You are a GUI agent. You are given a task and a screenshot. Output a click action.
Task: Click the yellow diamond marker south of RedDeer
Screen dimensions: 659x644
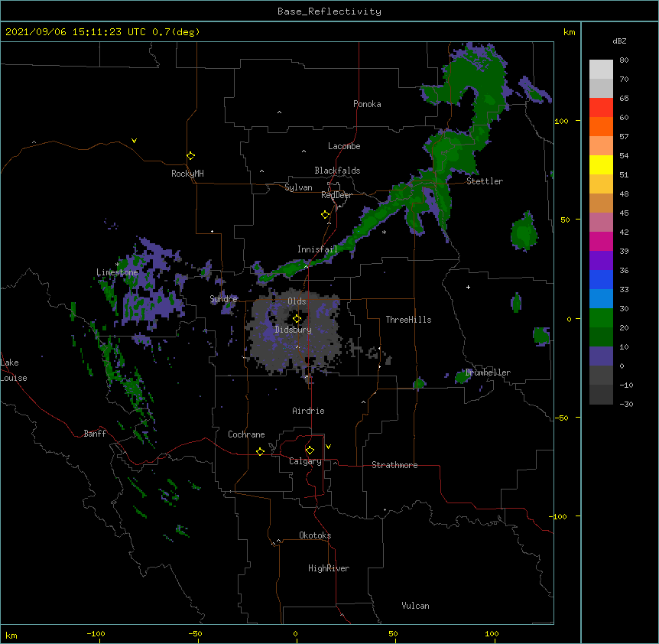(x=325, y=215)
